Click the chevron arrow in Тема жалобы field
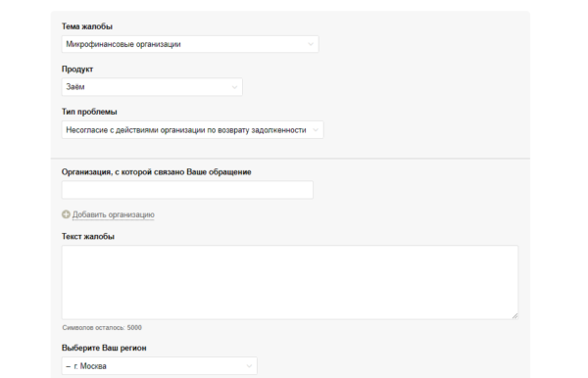Viewport: 588px width, 378px height. [311, 44]
